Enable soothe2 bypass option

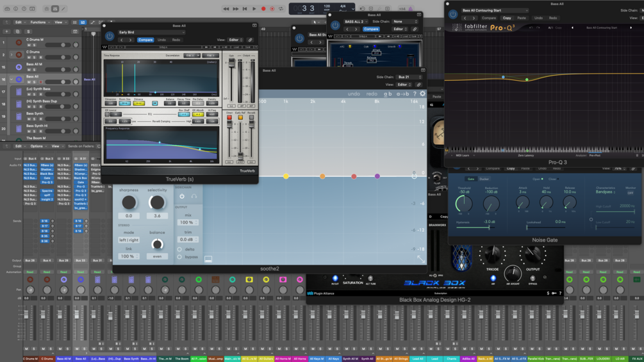pyautogui.click(x=179, y=257)
